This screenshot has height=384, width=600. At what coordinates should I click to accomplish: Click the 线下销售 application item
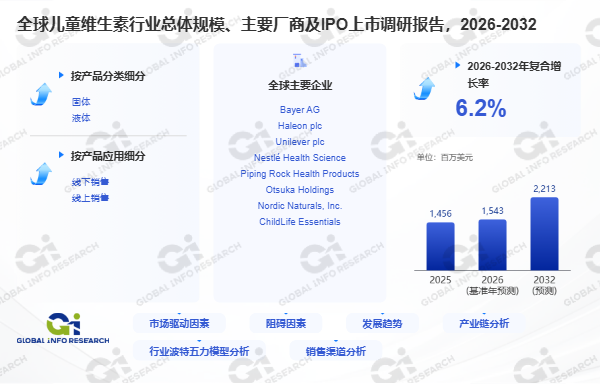[x=90, y=182]
